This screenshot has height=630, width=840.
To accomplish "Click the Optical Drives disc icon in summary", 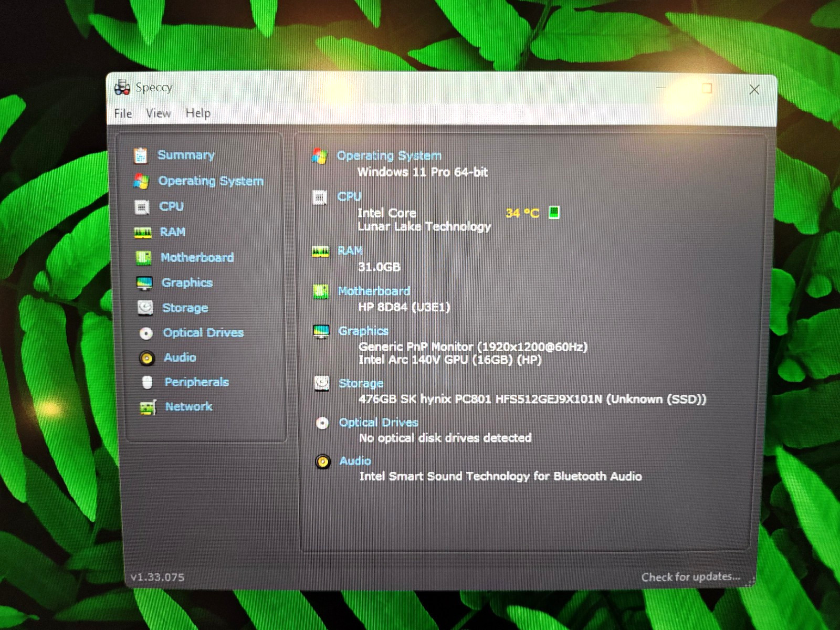I will (x=322, y=423).
